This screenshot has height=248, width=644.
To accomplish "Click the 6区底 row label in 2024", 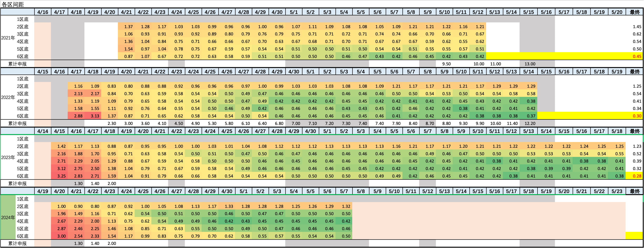I will pyautogui.click(x=23, y=236).
